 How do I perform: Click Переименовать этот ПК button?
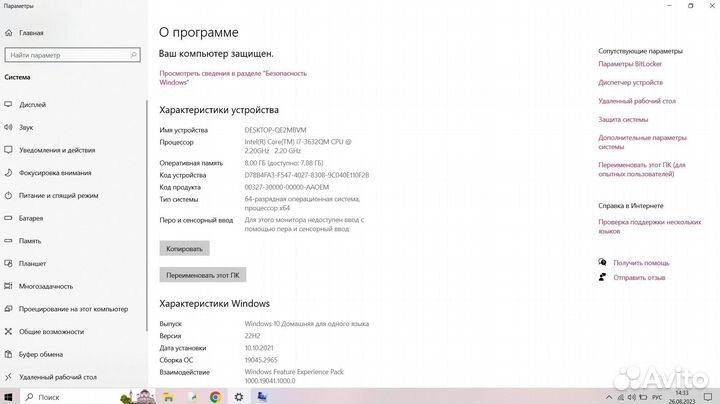(202, 275)
